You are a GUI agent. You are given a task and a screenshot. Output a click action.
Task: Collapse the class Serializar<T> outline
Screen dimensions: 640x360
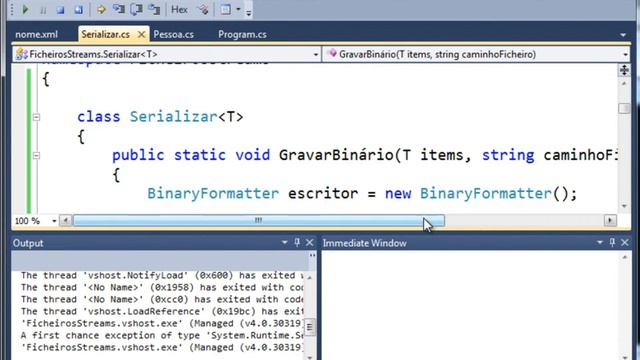click(36, 118)
